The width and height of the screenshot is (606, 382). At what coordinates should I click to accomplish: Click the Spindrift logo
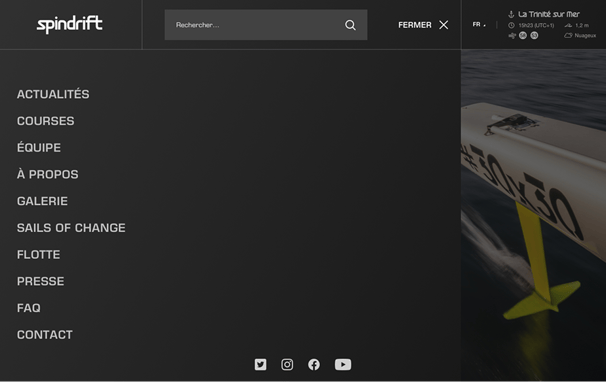pos(70,24)
